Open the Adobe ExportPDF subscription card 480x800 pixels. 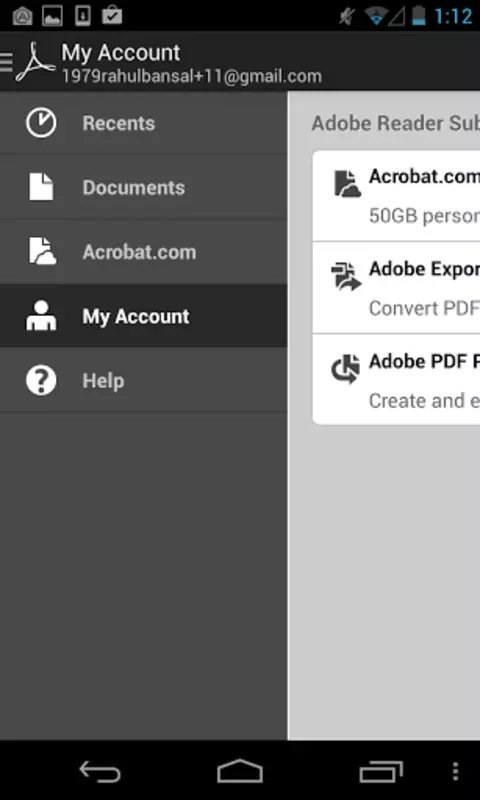(396, 288)
